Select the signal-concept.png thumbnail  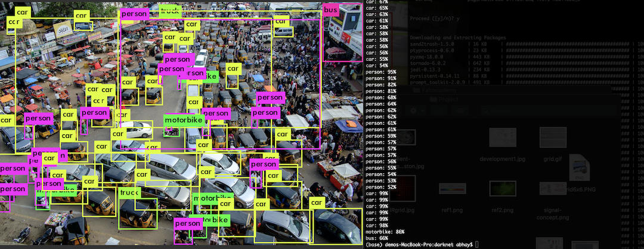tap(553, 189)
